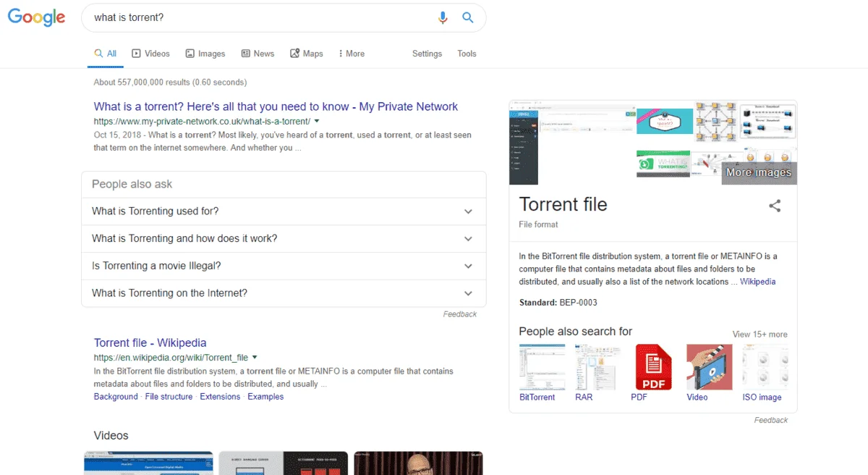Click the blue magnifier search button
Image resolution: width=868 pixels, height=475 pixels.
(x=468, y=18)
